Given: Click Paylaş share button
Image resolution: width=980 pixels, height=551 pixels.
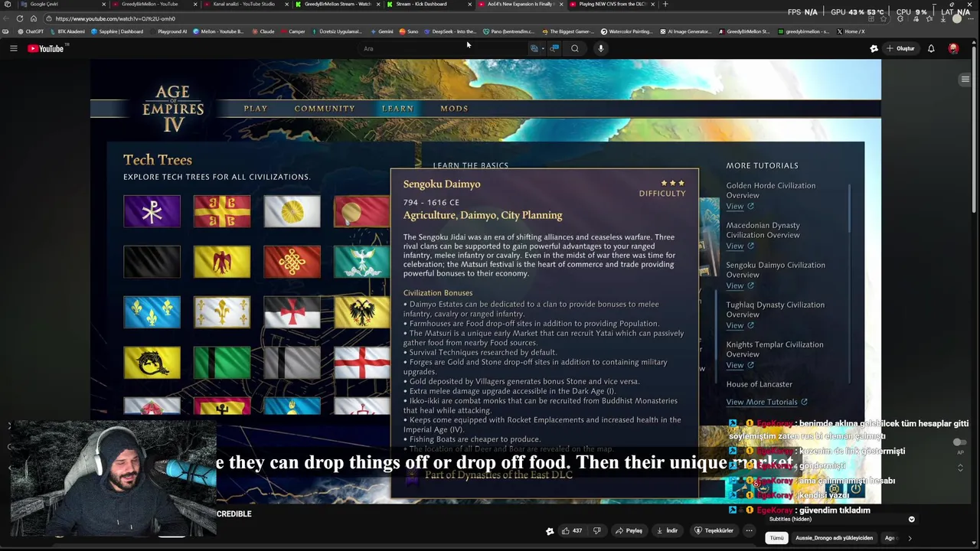Looking at the screenshot, I should [630, 530].
